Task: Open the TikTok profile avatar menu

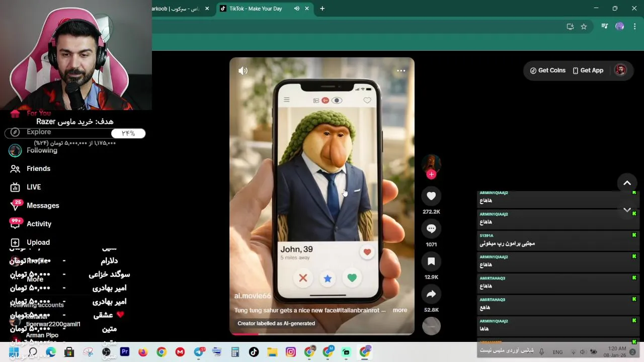Action: click(x=620, y=70)
